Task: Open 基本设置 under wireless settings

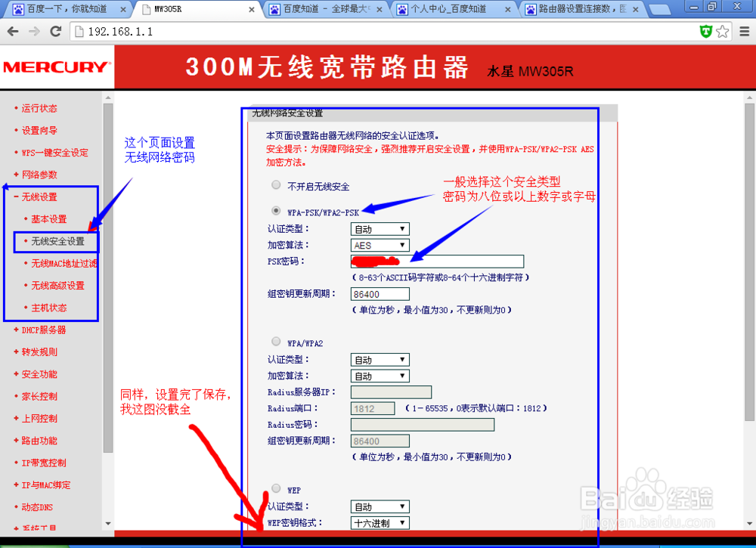Action: 48,219
